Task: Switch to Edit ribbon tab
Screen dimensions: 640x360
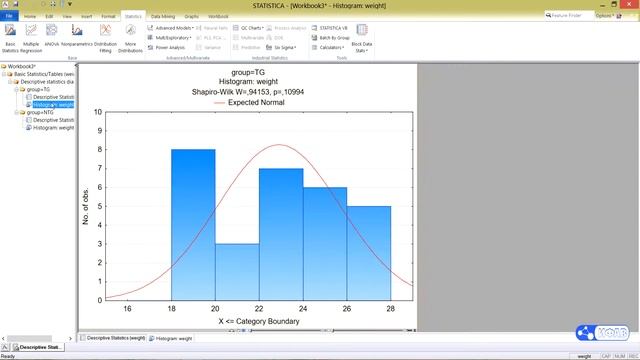Action: (49, 17)
